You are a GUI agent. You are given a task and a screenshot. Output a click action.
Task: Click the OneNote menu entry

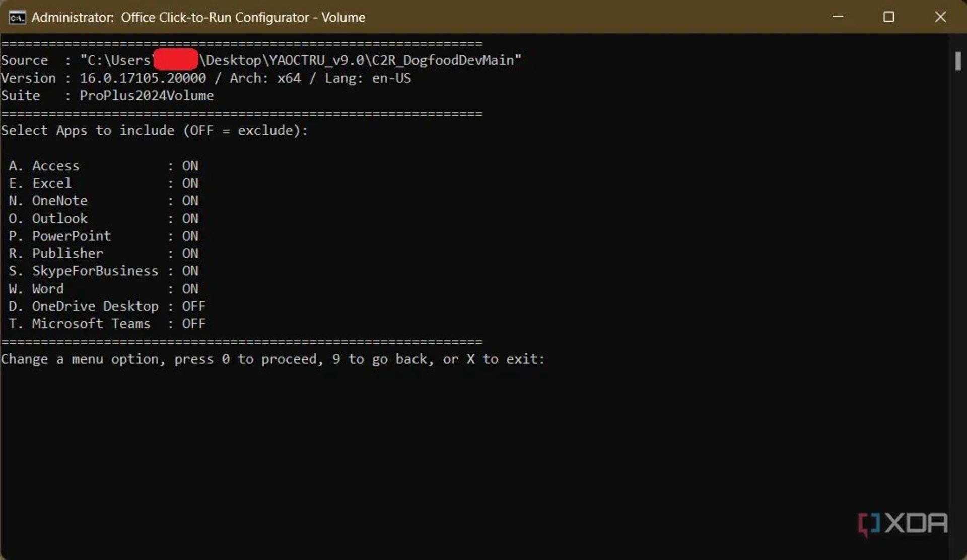click(60, 201)
